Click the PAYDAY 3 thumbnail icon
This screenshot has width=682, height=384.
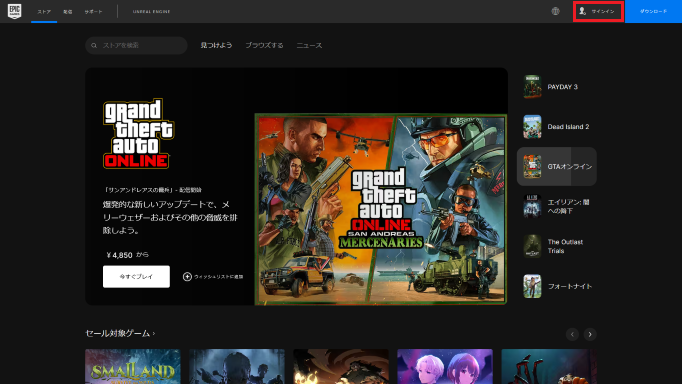pyautogui.click(x=532, y=87)
